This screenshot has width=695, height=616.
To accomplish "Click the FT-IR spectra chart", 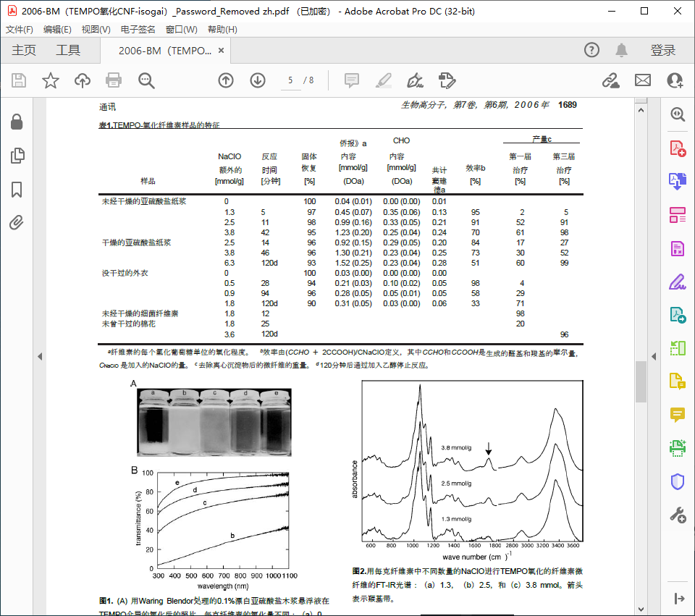I will tap(472, 461).
